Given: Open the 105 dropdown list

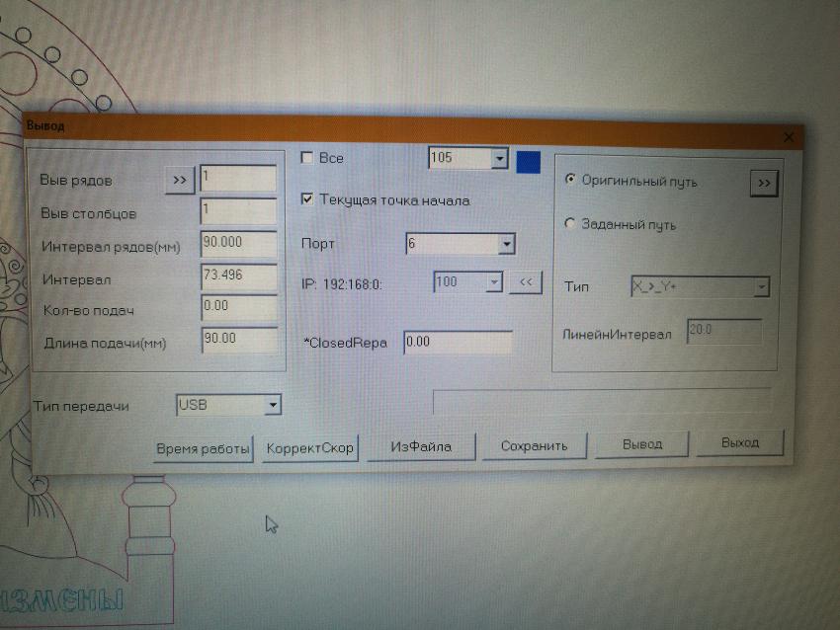Looking at the screenshot, I should [498, 159].
